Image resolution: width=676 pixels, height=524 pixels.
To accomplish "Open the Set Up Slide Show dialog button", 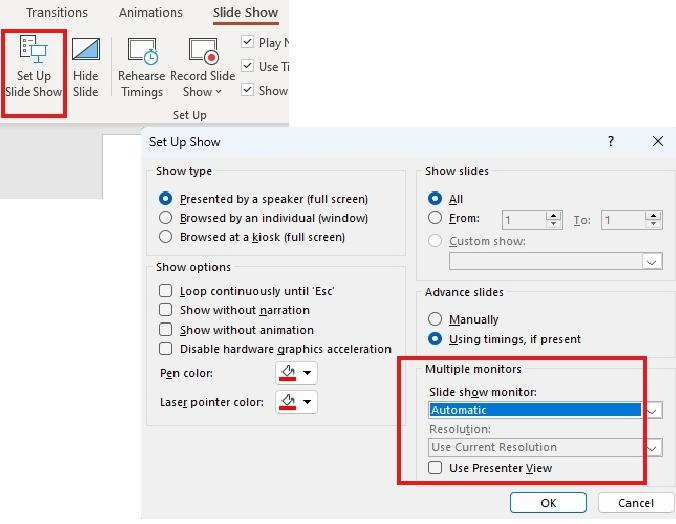I will pos(34,67).
